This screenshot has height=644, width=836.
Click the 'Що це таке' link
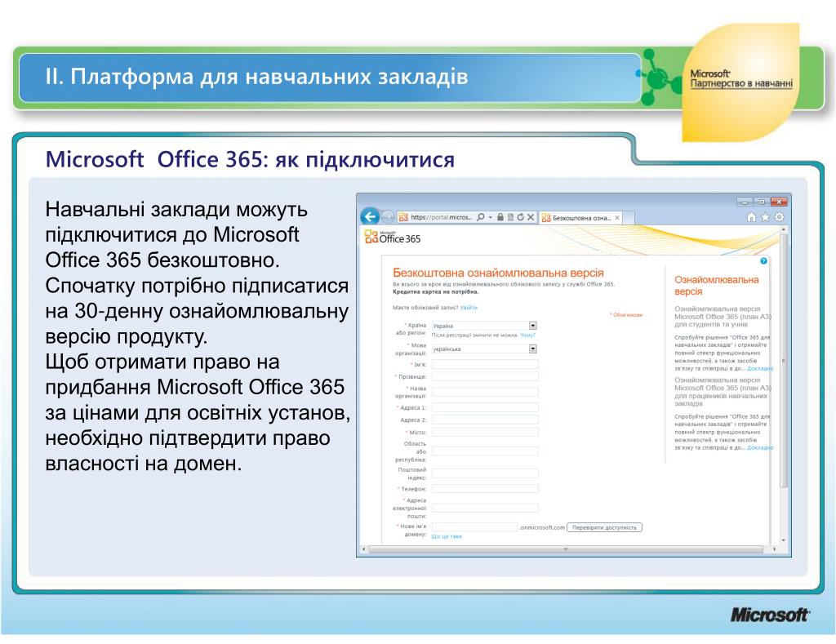point(447,536)
